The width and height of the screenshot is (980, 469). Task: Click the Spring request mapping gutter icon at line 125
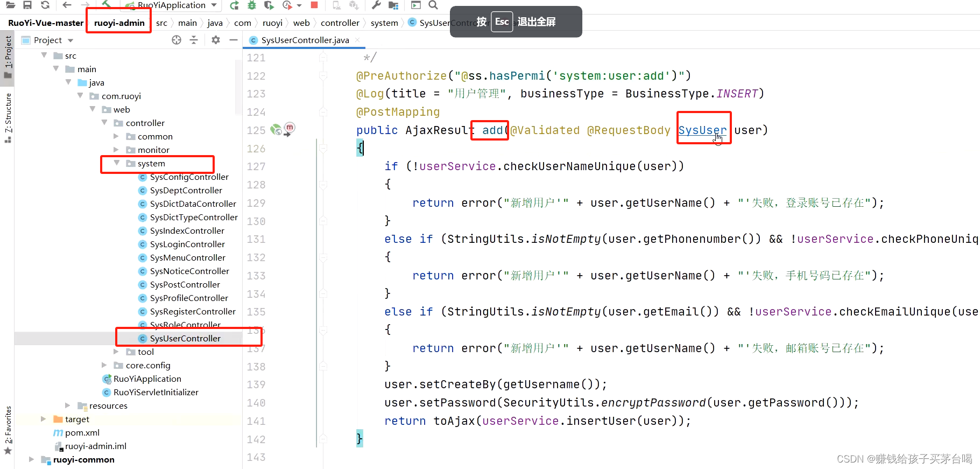276,129
